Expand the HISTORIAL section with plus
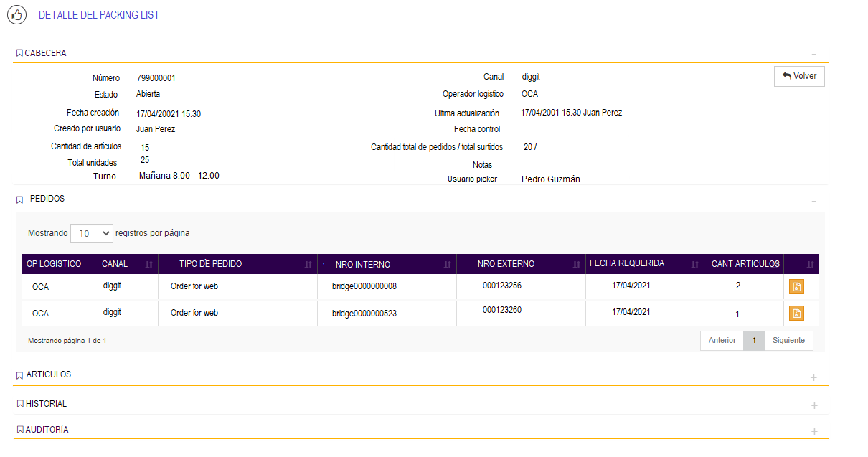The height and width of the screenshot is (457, 868). (813, 406)
